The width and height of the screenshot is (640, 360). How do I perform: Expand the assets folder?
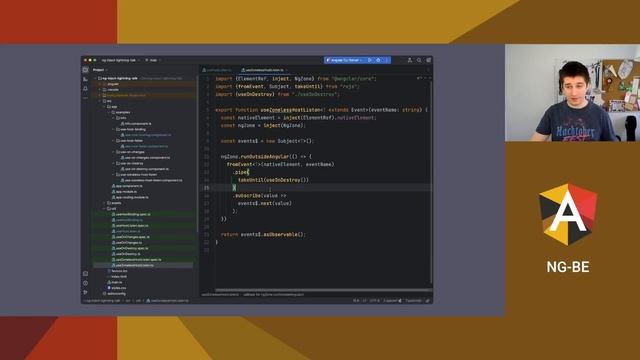[x=104, y=203]
